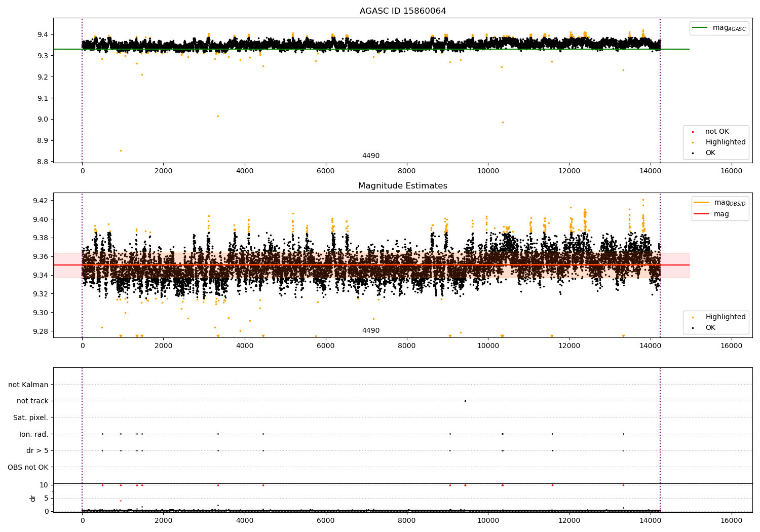The height and width of the screenshot is (532, 760).
Task: Click x-axis tick "2000" of the bottom plot
Action: pos(163,520)
